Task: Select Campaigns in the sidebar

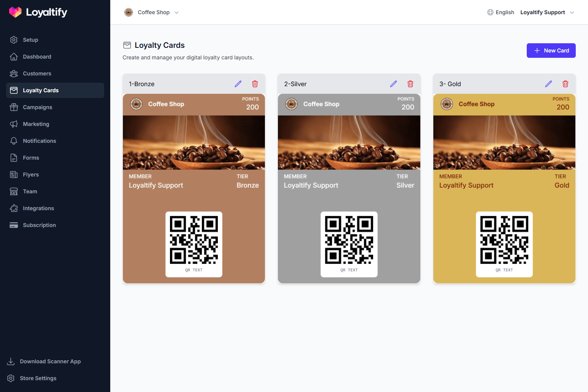Action: [37, 107]
